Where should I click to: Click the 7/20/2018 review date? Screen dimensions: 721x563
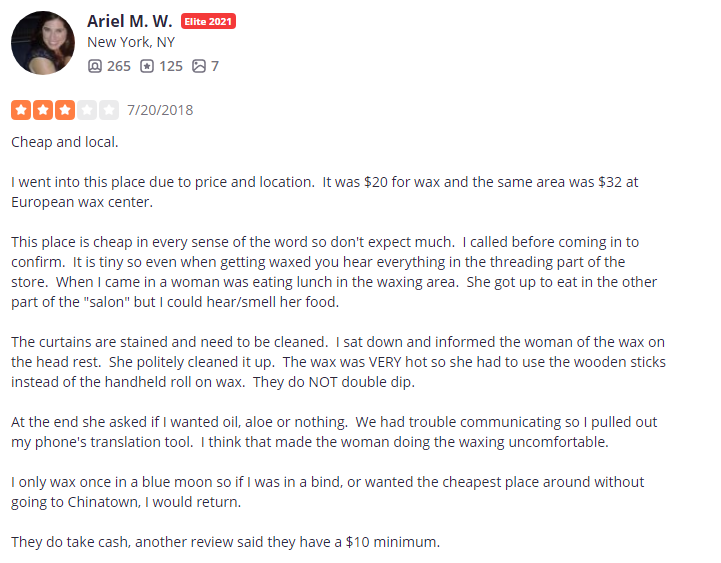[160, 110]
